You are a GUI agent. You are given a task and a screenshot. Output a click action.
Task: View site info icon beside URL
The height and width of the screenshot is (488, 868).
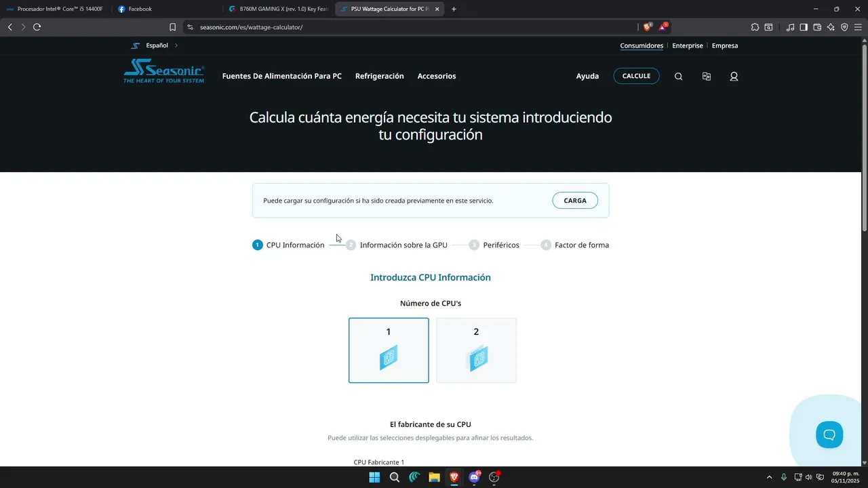[x=191, y=27]
